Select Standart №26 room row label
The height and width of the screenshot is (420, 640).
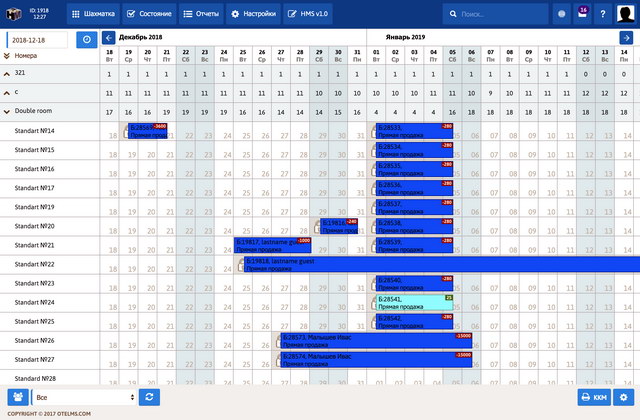tap(34, 341)
